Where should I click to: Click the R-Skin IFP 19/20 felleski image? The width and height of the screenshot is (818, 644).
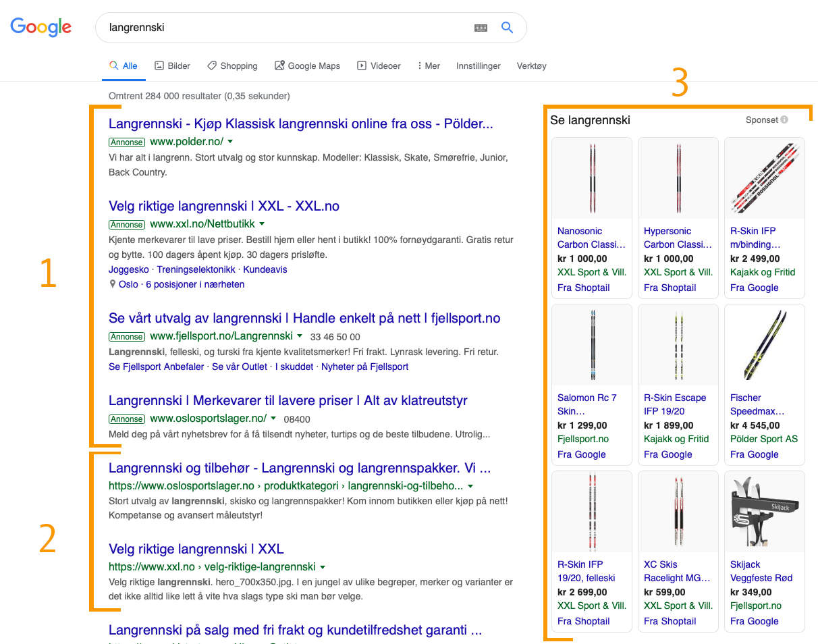(x=592, y=512)
